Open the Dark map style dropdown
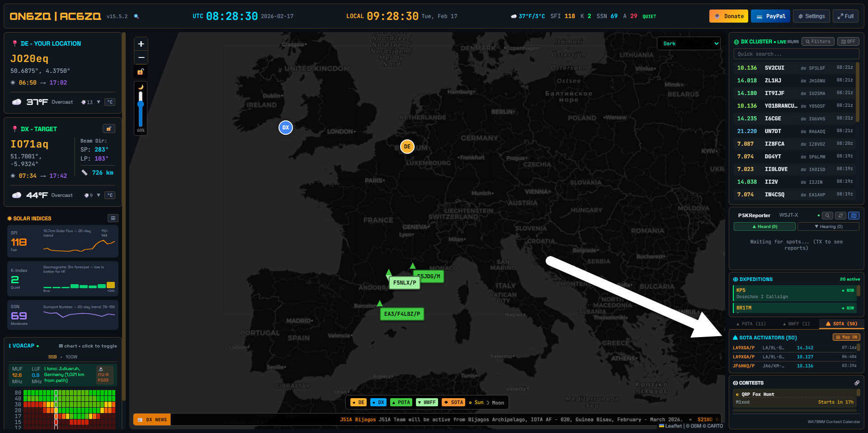Image resolution: width=868 pixels, height=433 pixels. click(x=688, y=43)
